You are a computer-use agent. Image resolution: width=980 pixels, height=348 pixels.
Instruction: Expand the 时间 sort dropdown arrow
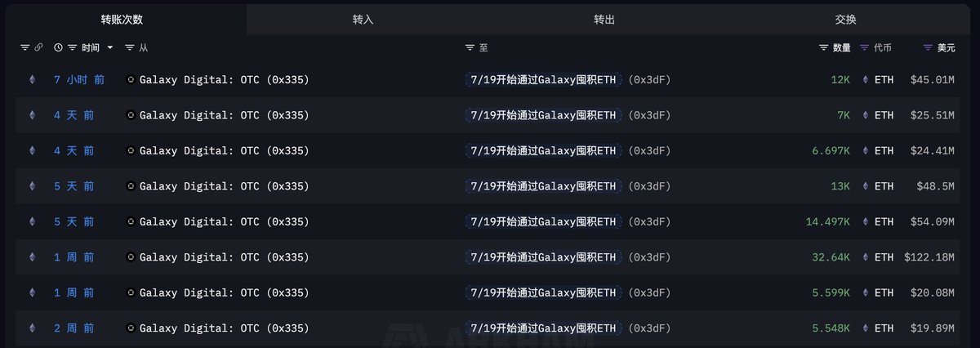(110, 48)
